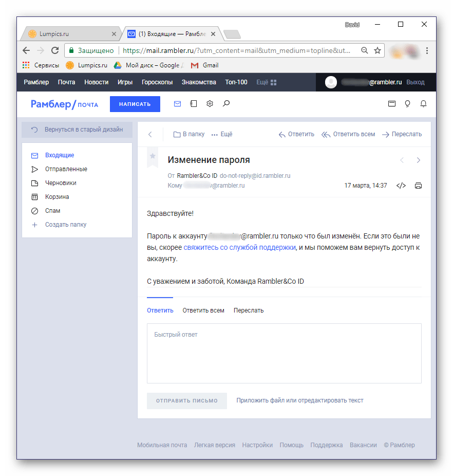Open Chrome three-dot menu
The width and height of the screenshot is (453, 476).
coord(427,50)
